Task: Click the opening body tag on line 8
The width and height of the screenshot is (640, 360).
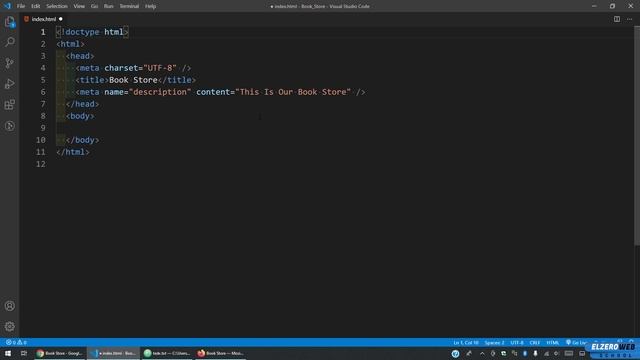Action: (80, 116)
